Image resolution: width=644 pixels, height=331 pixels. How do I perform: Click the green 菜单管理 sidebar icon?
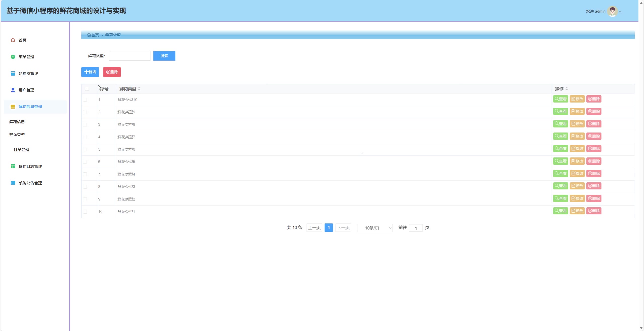coord(13,57)
